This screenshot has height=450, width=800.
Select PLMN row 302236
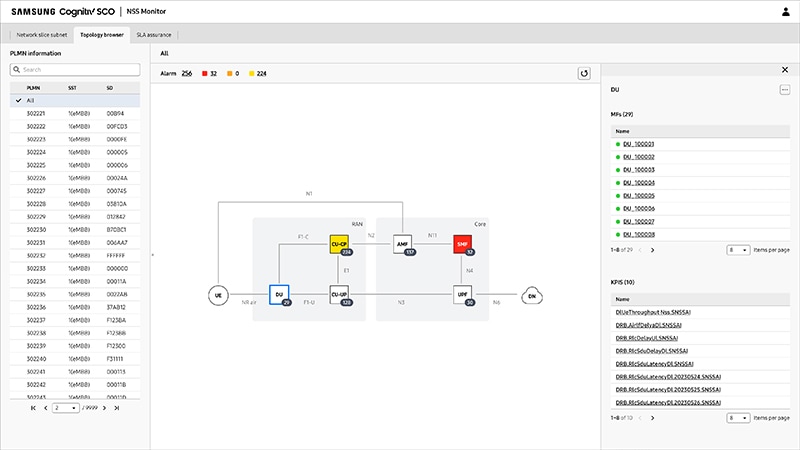click(x=75, y=307)
